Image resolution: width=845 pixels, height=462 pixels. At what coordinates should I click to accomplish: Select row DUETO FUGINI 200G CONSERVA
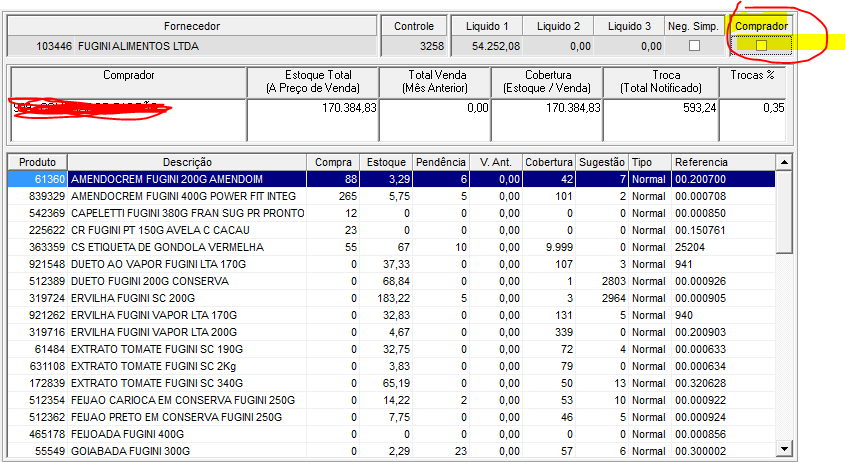coord(391,281)
